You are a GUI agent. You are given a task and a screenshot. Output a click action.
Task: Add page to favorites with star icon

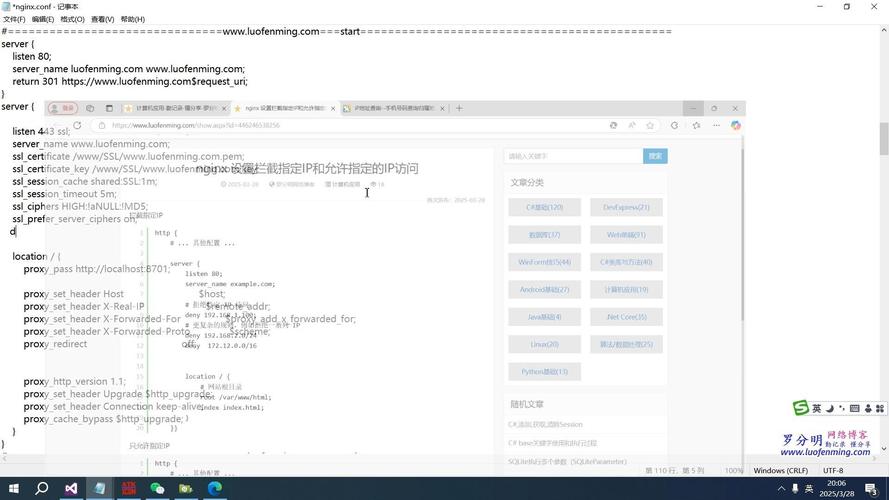tap(650, 125)
